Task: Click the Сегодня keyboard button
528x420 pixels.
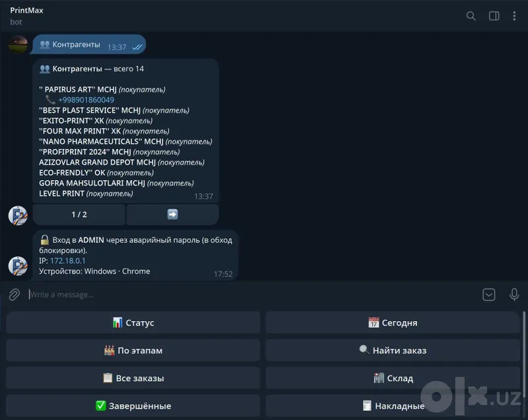Action: point(393,322)
